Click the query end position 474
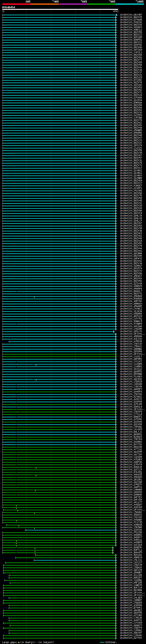 pos(115,11)
